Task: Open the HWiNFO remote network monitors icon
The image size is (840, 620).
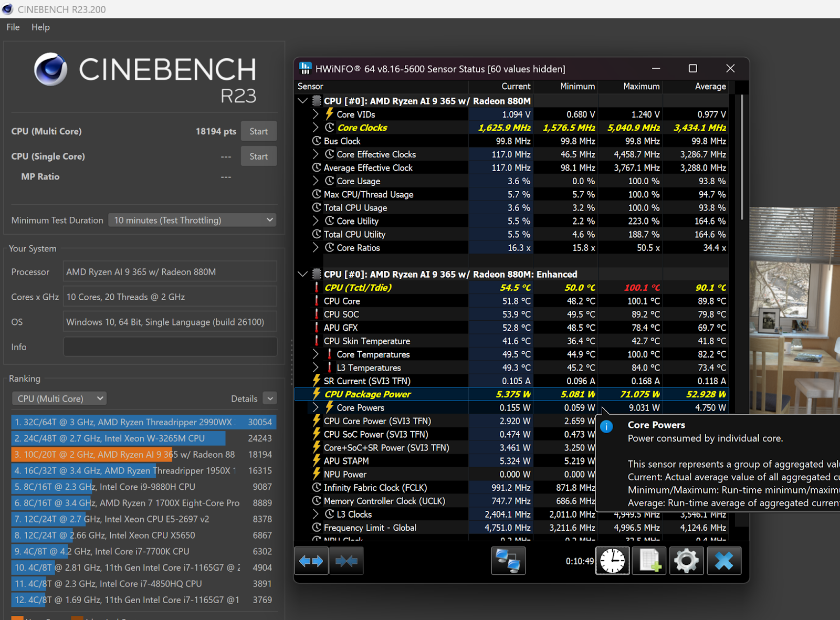Action: click(x=508, y=561)
